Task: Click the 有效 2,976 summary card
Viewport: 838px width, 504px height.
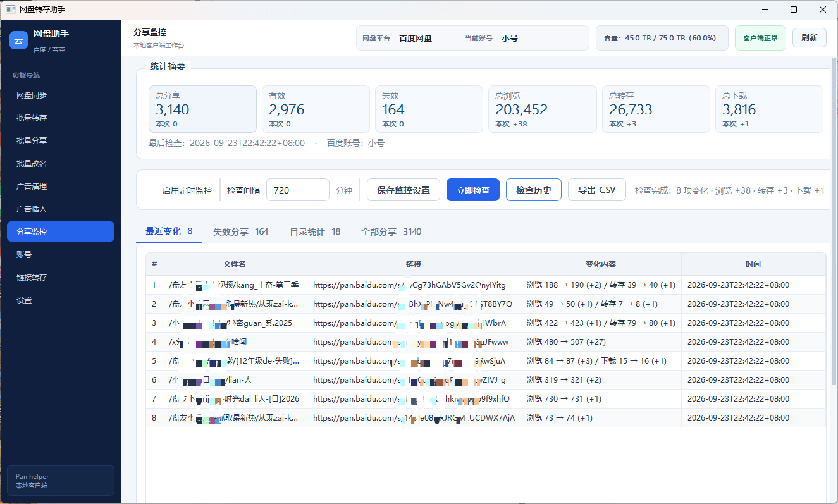Action: (x=316, y=109)
